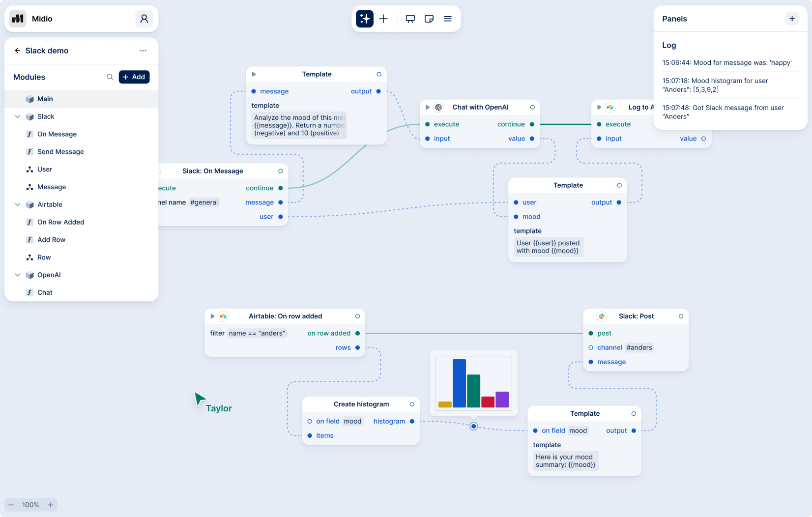This screenshot has width=812, height=517.
Task: Toggle the circle on top Template node header
Action: click(379, 74)
